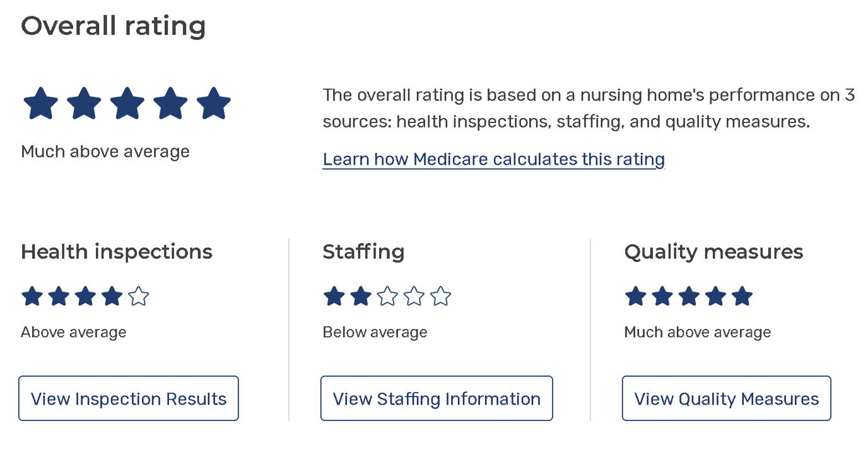
Task: Click the Health inspections heading
Action: click(117, 252)
